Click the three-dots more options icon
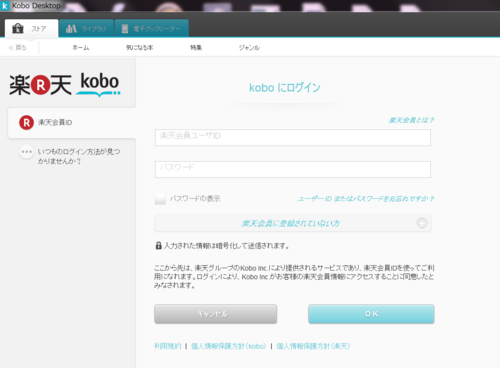Viewport: 500px width, 368px height. click(26, 152)
